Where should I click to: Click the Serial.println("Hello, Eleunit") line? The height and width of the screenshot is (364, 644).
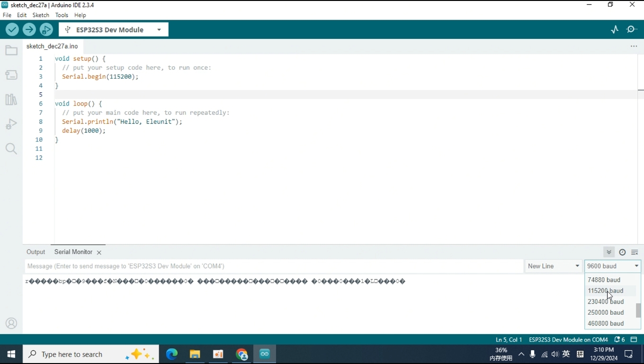pos(122,122)
